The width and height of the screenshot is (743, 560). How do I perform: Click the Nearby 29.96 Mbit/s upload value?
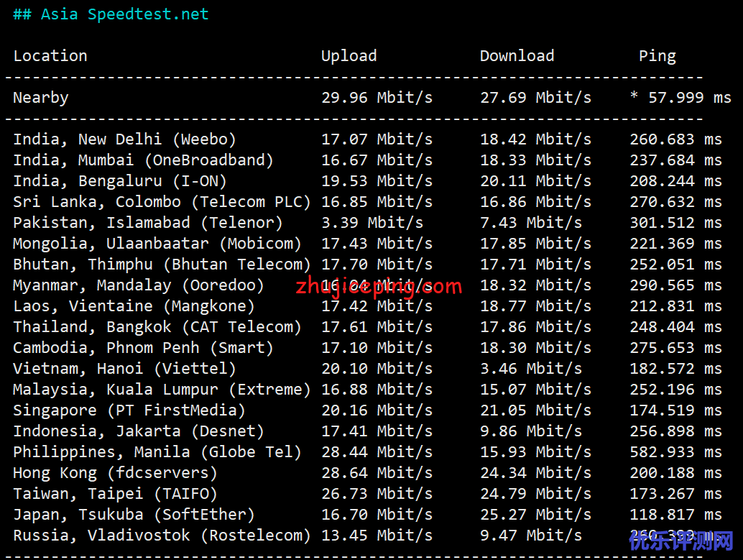377,98
